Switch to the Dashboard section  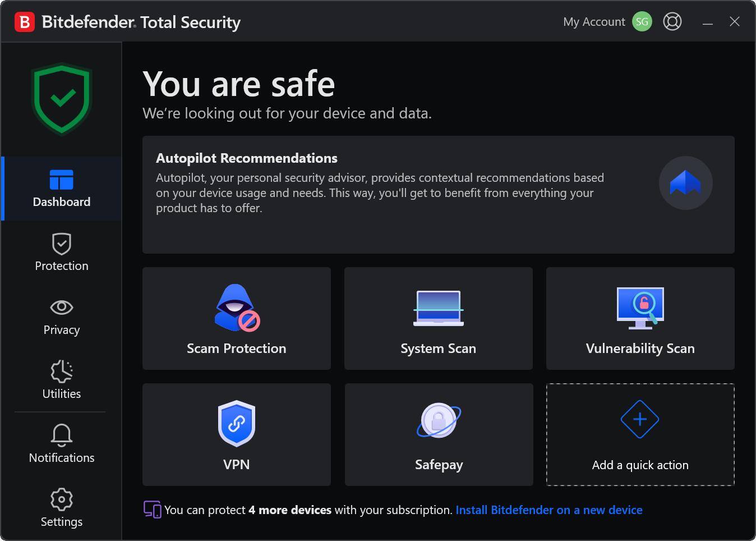[x=62, y=189]
